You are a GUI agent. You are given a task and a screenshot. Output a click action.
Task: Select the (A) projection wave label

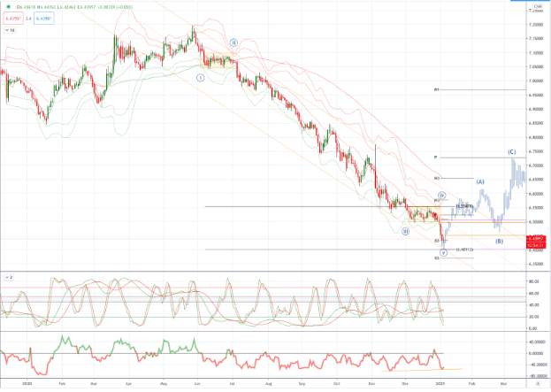click(480, 181)
